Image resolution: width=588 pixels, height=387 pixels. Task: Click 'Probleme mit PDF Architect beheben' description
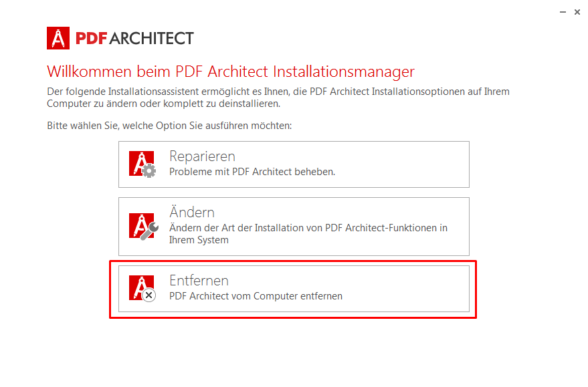(x=252, y=172)
